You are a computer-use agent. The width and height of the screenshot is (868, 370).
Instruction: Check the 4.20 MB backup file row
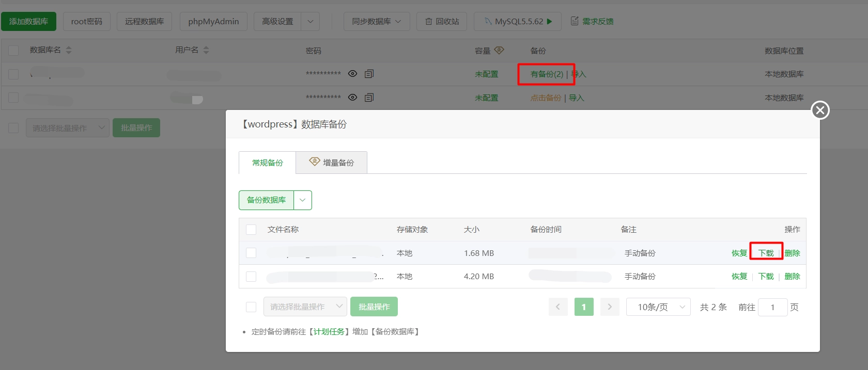[251, 276]
